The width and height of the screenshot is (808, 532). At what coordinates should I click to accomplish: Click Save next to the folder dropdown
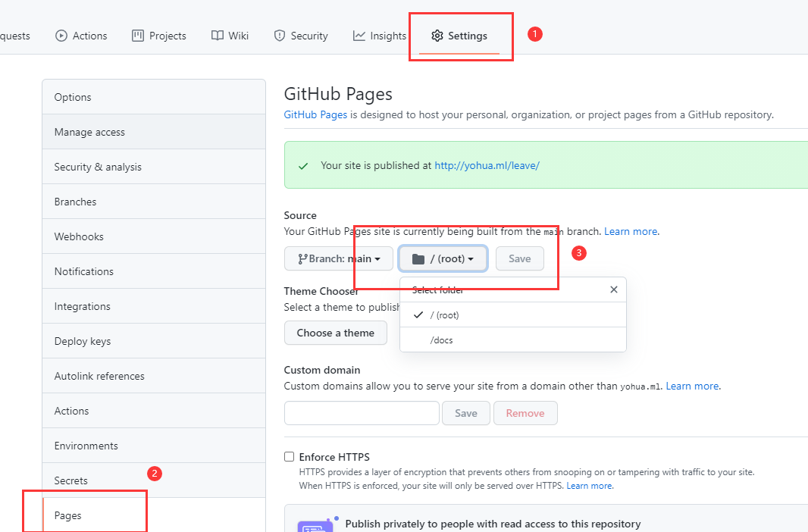519,258
